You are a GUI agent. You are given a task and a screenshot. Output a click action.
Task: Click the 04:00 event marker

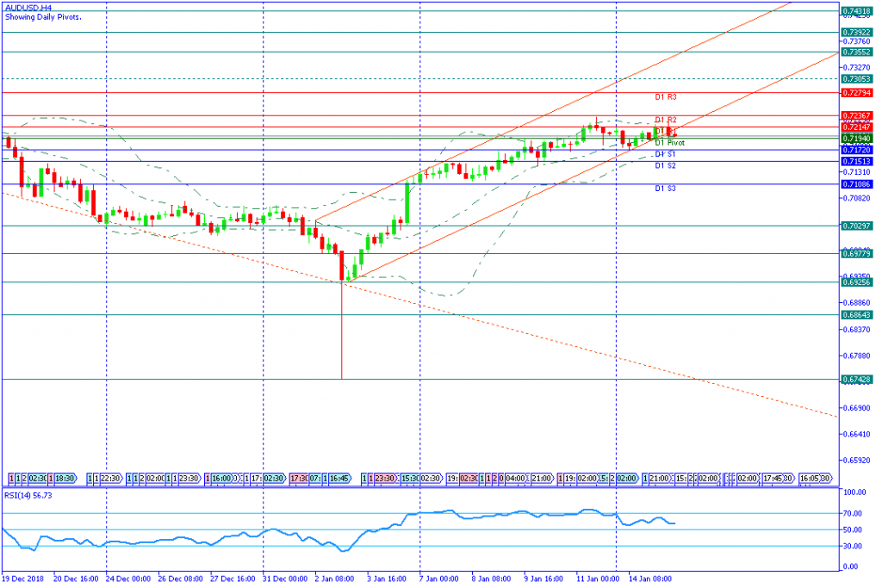(x=515, y=476)
